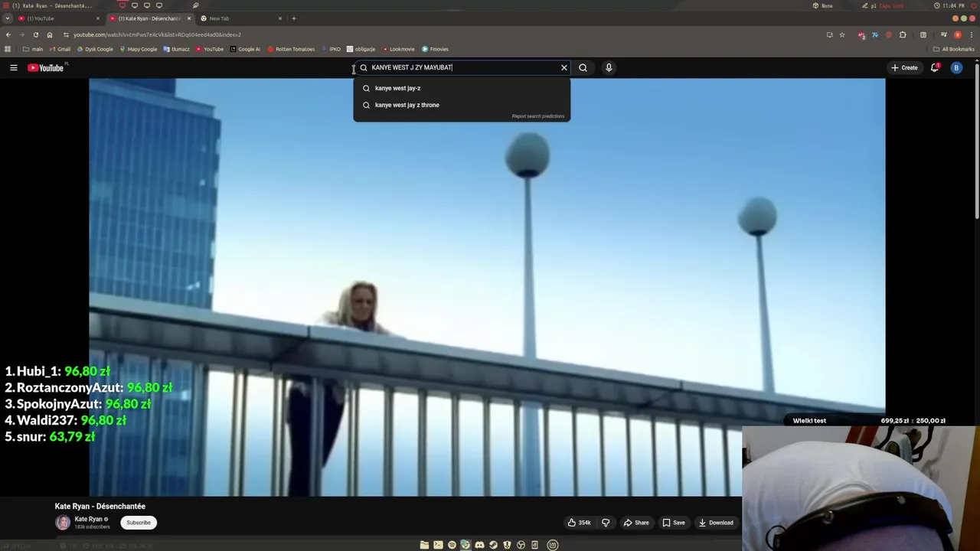Toggle the browser side panel
980x551 pixels.
(x=923, y=34)
